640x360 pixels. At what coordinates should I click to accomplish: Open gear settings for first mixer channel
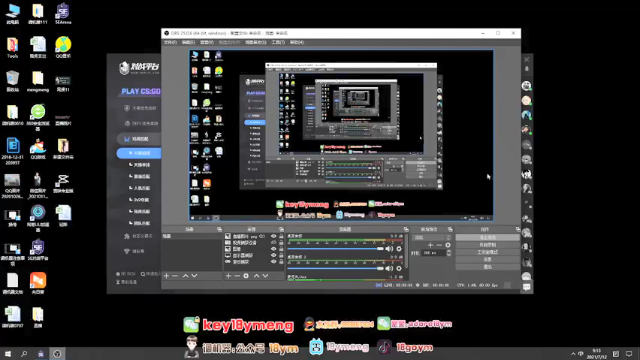click(399, 249)
